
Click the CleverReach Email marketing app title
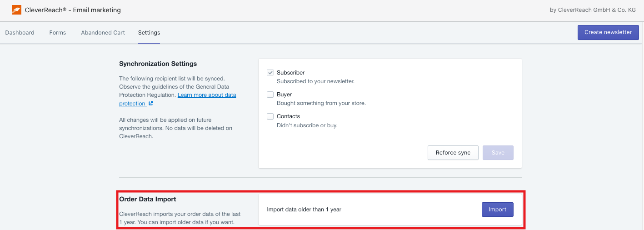tap(73, 10)
